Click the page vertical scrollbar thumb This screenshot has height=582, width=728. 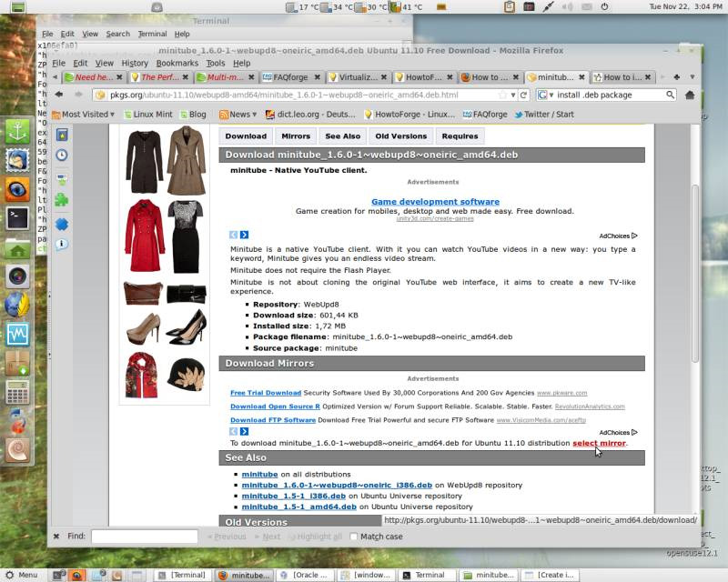pos(694,273)
